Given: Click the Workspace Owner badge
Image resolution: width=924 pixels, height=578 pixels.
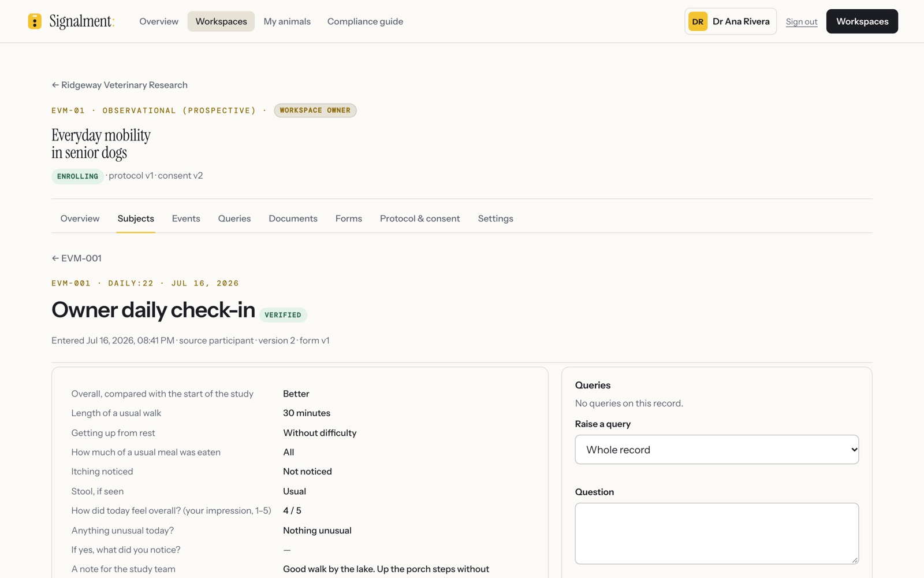Looking at the screenshot, I should 315,110.
